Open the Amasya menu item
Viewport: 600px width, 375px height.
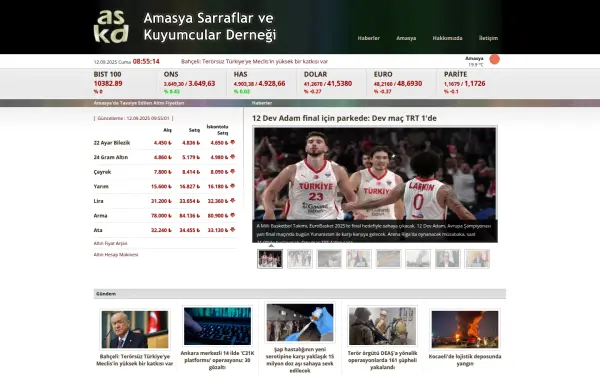click(x=406, y=38)
